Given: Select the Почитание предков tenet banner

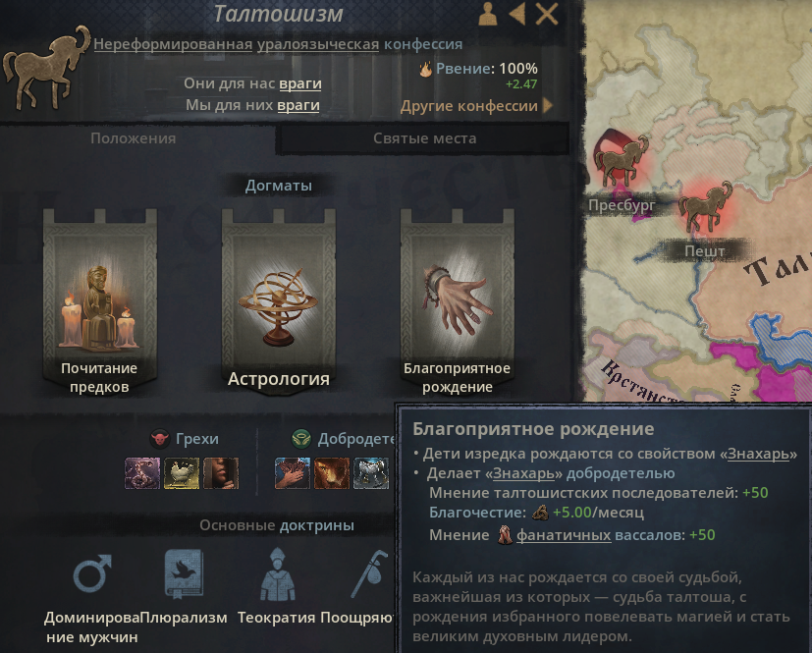Looking at the screenshot, I should (99, 302).
